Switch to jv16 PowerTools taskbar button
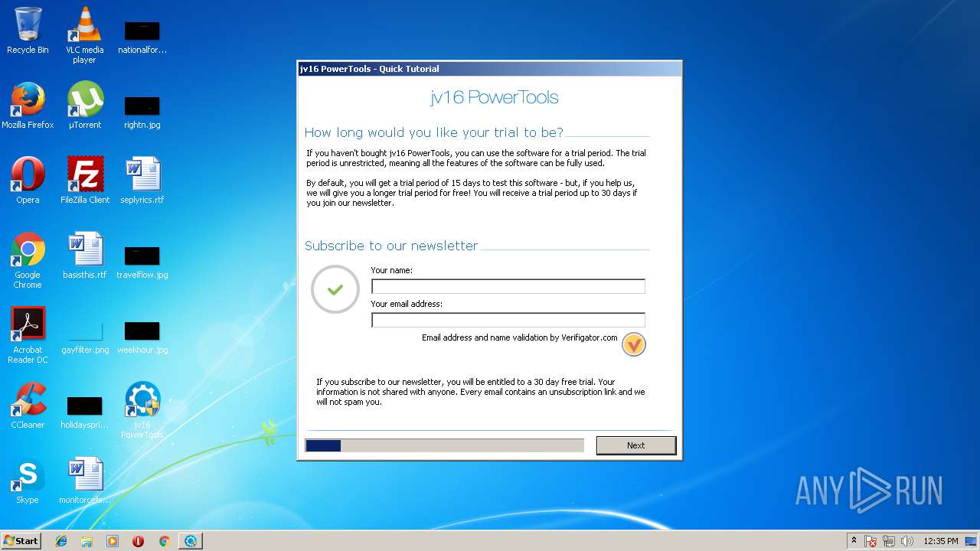Image resolution: width=980 pixels, height=551 pixels. coord(190,541)
